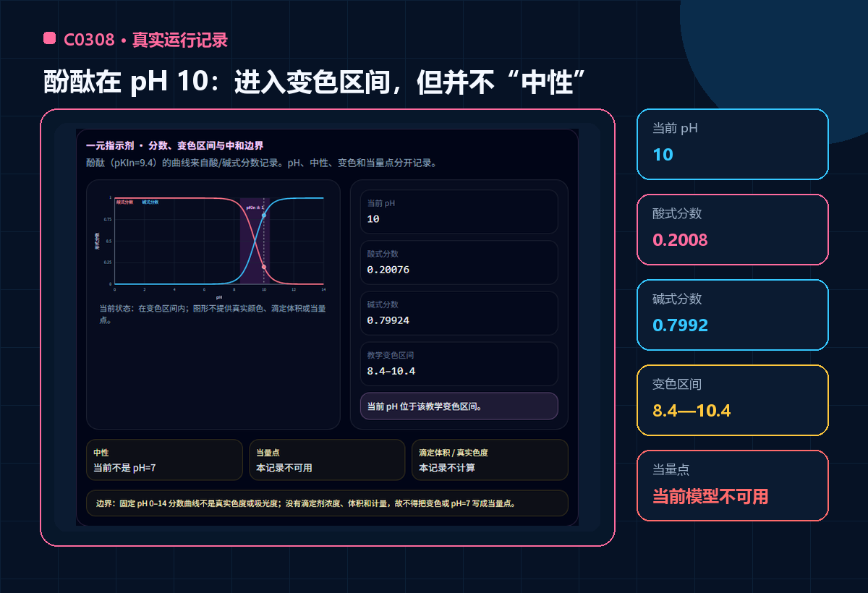Select the 当量点 card reading 当前模型不可用

pos(732,485)
